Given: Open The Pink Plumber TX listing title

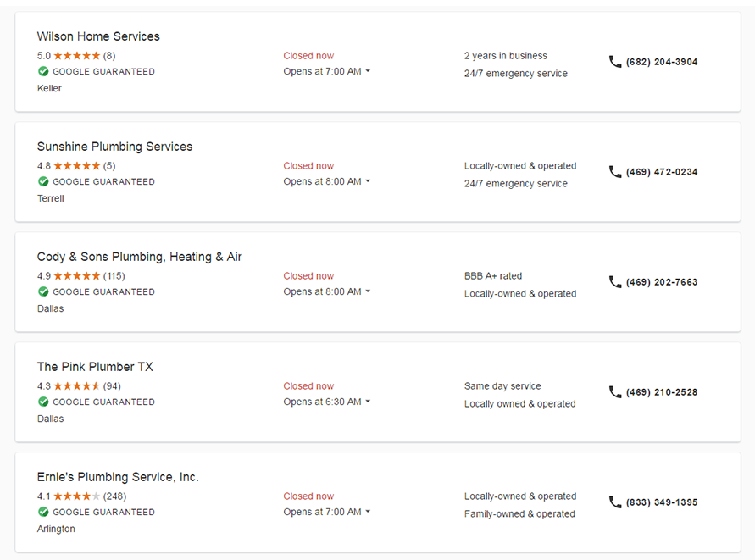Looking at the screenshot, I should click(x=95, y=367).
